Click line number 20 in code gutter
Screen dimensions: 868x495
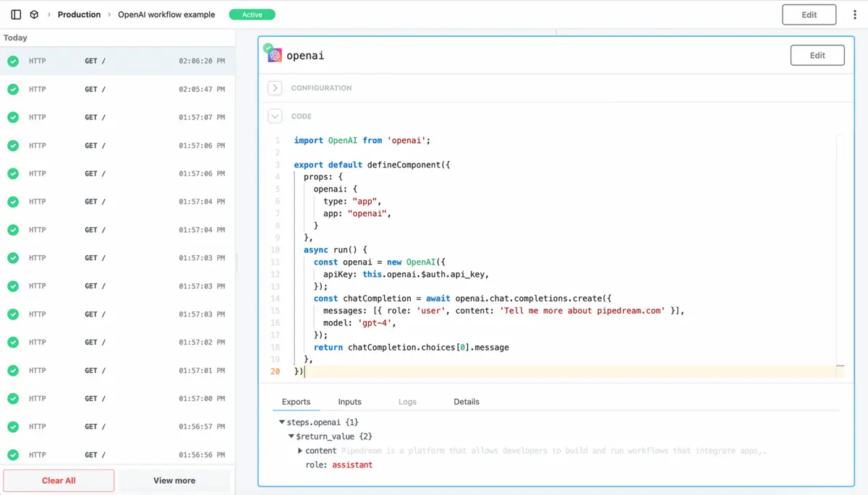coord(275,371)
